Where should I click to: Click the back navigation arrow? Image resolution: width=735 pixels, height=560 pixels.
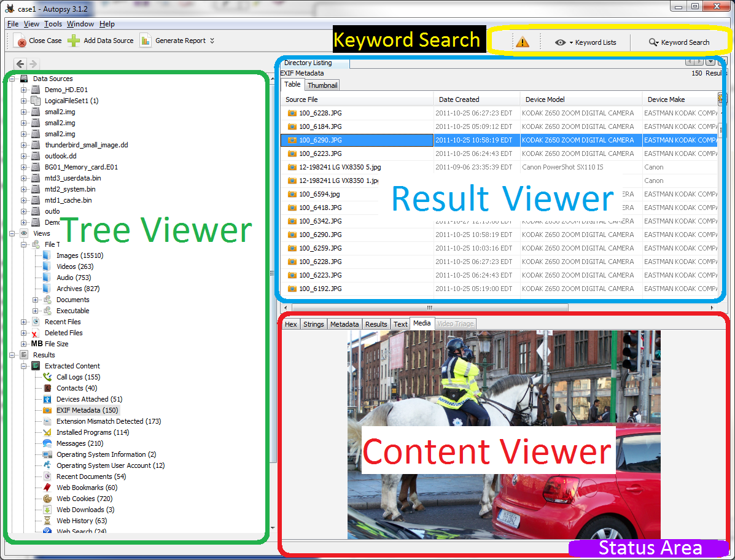click(20, 64)
